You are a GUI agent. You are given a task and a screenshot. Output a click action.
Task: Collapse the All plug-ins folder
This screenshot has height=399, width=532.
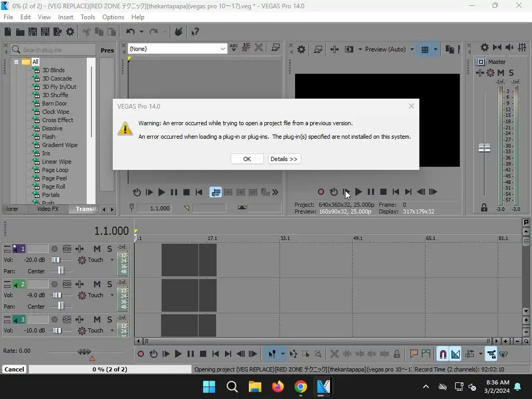pyautogui.click(x=16, y=62)
